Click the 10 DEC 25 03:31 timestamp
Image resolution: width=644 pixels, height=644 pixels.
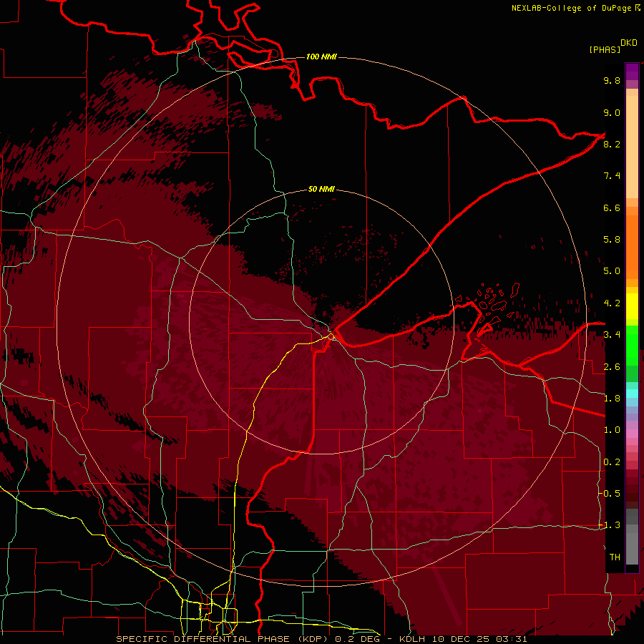pos(479,639)
